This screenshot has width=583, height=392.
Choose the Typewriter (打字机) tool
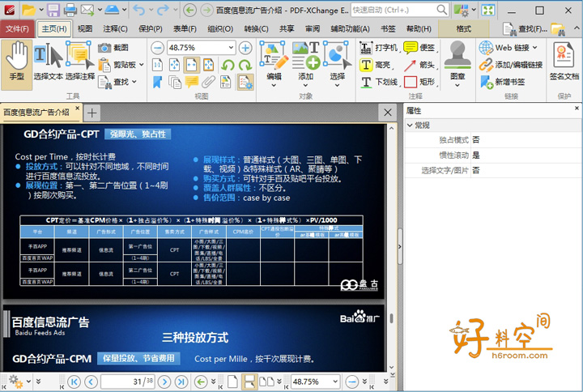click(378, 48)
